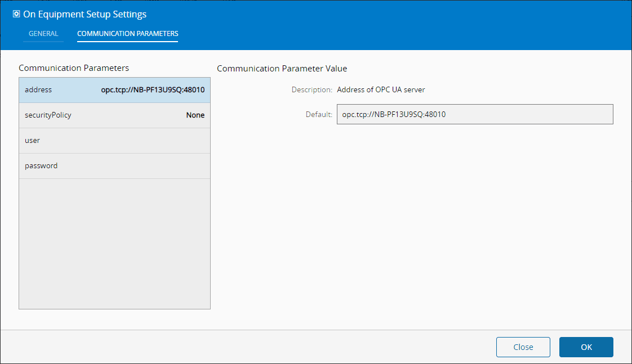This screenshot has width=632, height=364.
Task: Focus the Default value input field
Action: tap(474, 114)
